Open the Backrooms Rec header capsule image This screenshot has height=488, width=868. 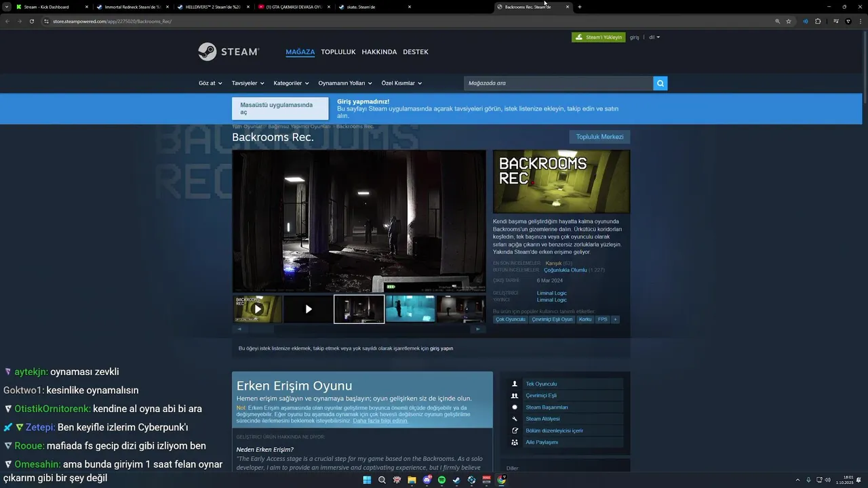click(561, 182)
